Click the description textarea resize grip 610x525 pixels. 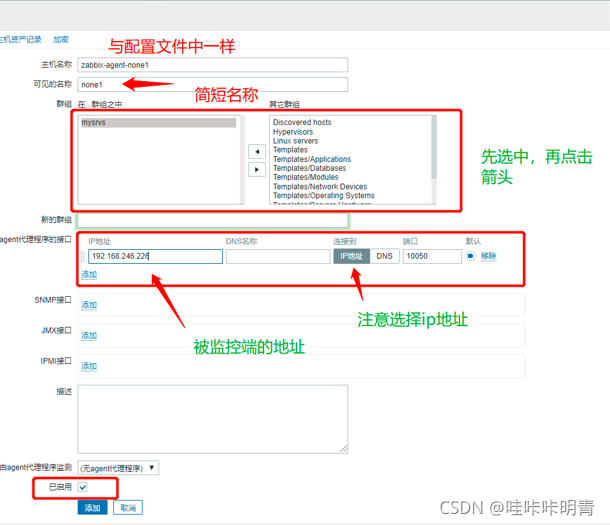point(344,449)
